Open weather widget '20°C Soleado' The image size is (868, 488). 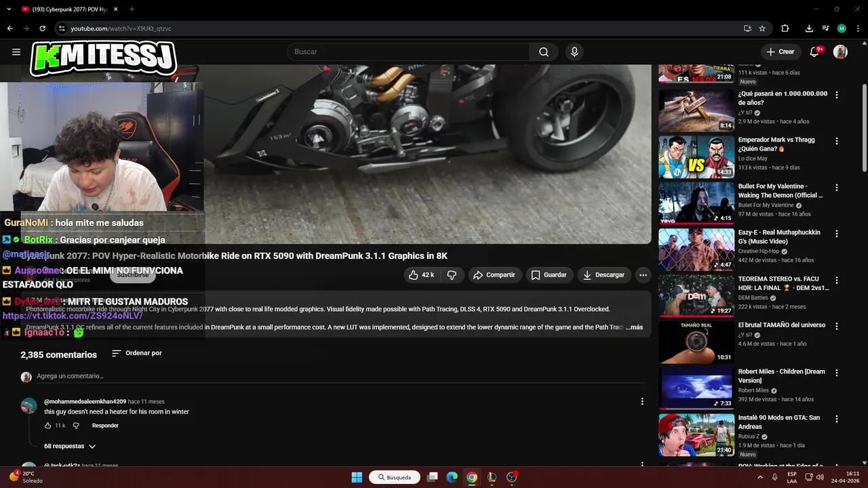27,477
